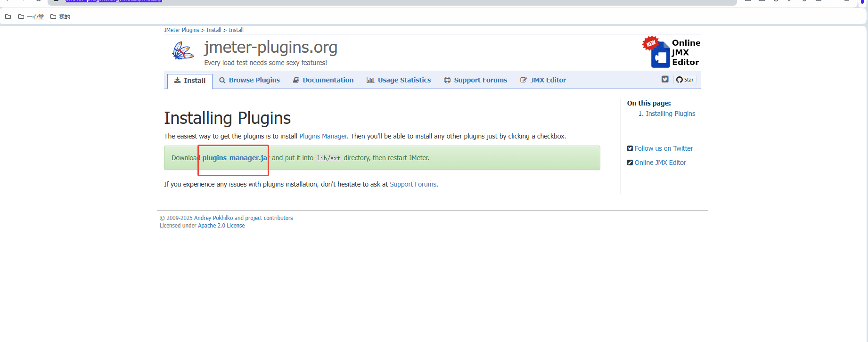View the Apache 2.0 License link
This screenshot has width=868, height=342.
[x=221, y=226]
